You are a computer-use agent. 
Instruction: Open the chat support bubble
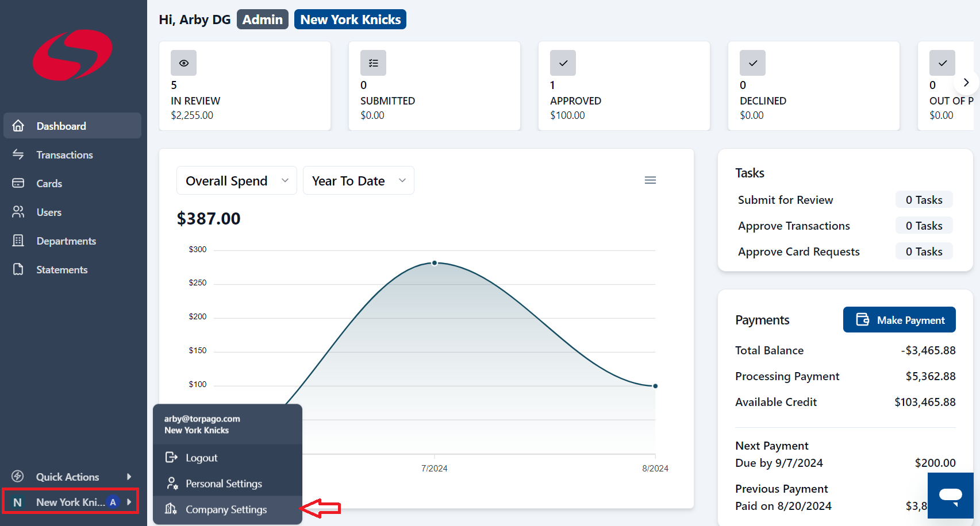click(950, 496)
